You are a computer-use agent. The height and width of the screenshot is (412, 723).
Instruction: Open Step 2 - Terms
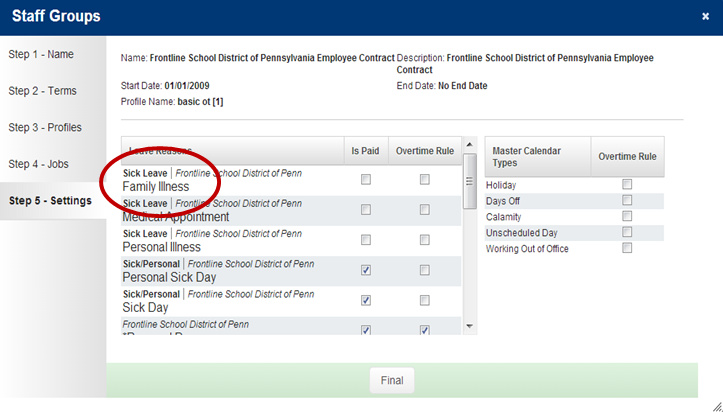pos(42,91)
